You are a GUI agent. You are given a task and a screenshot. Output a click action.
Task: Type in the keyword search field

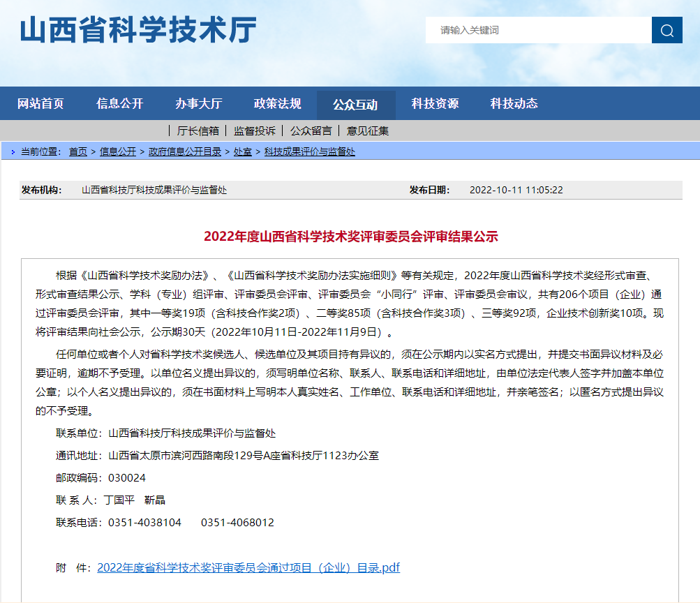(x=537, y=30)
